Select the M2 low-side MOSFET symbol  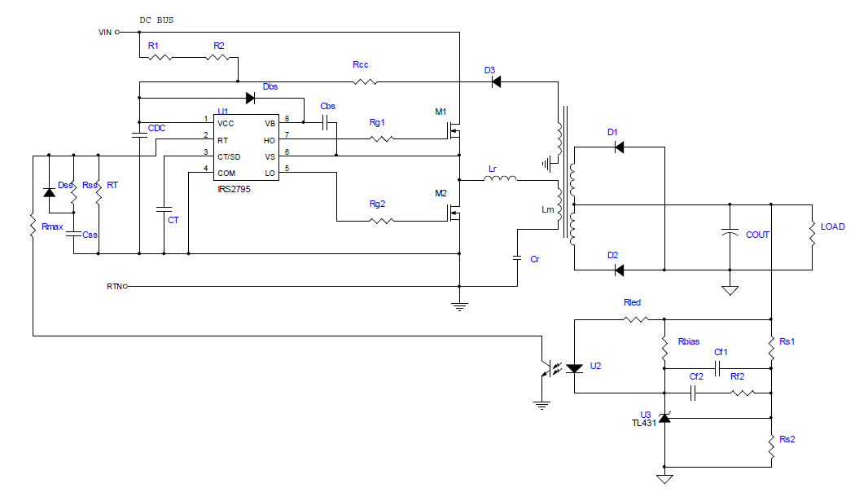(x=454, y=214)
